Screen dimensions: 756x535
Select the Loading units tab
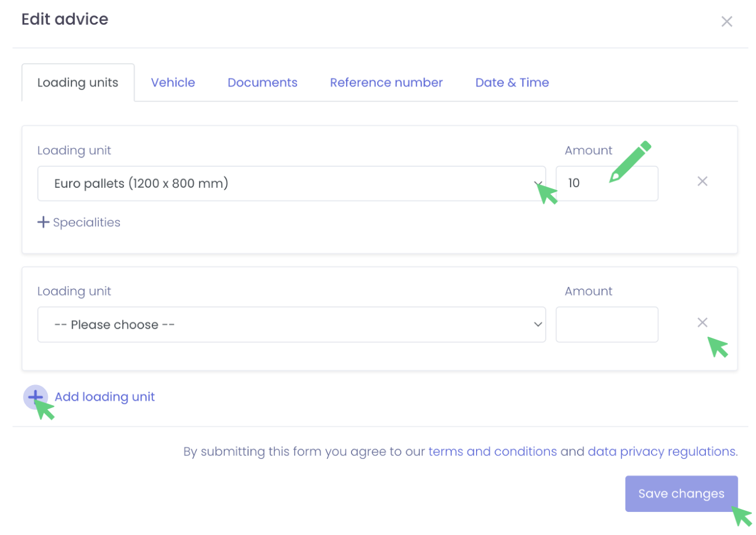tap(78, 83)
